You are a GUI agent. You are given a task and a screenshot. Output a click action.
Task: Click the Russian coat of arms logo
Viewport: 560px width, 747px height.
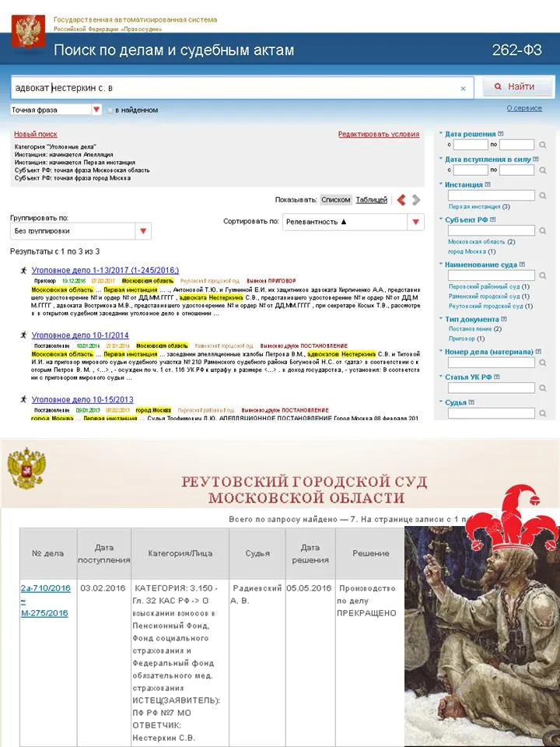point(28,31)
